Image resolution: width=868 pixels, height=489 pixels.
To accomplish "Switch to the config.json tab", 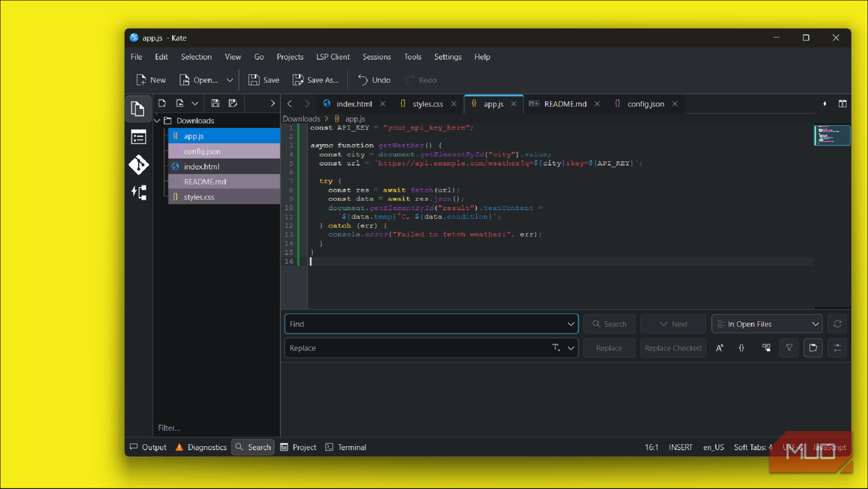I will point(645,104).
